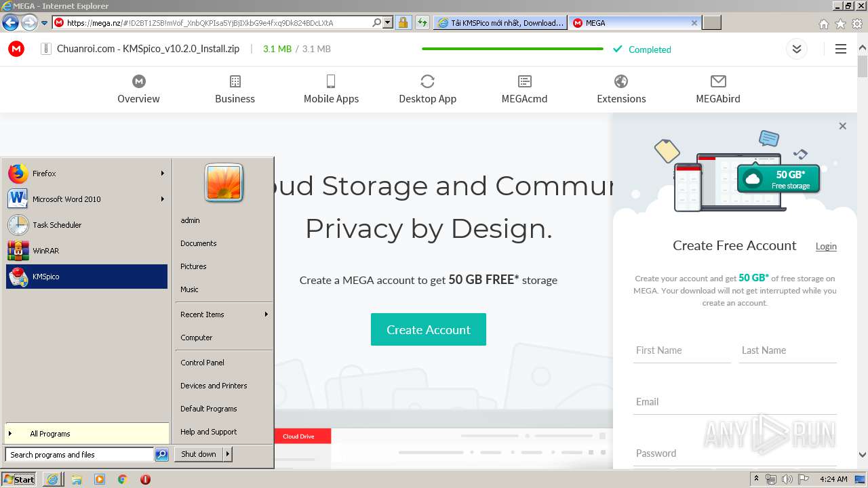Open the Desktop App page
The image size is (868, 488).
pos(427,89)
